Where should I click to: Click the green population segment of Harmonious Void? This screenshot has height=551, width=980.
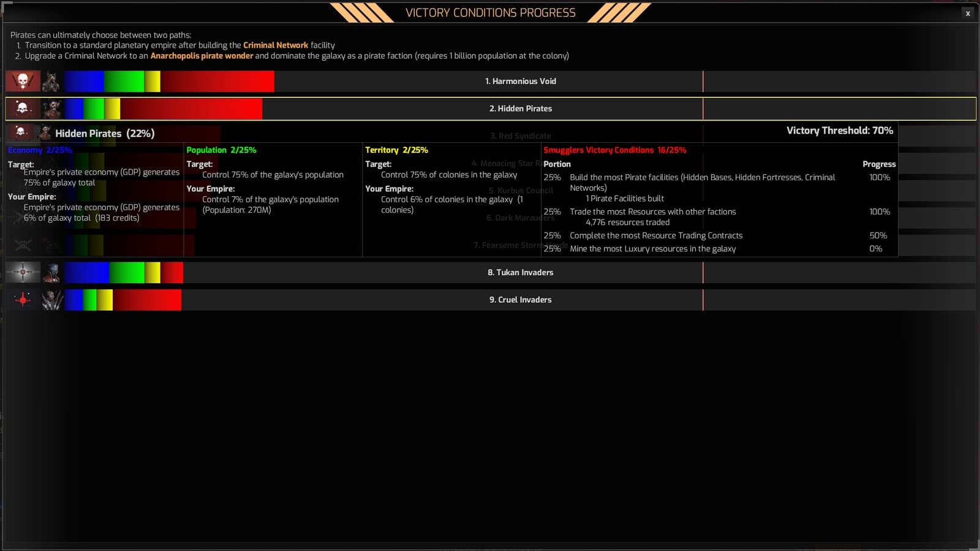124,82
